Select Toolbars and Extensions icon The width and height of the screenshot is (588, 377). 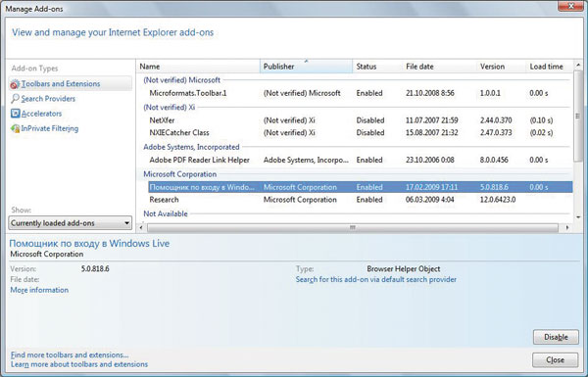pos(15,84)
